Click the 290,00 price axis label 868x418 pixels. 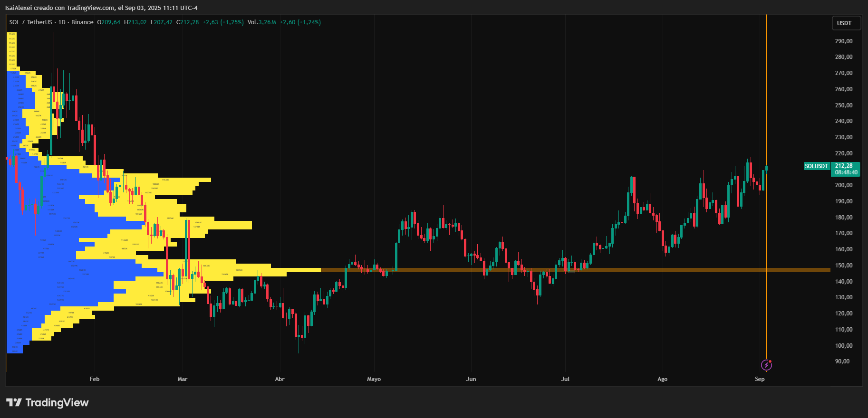(844, 41)
